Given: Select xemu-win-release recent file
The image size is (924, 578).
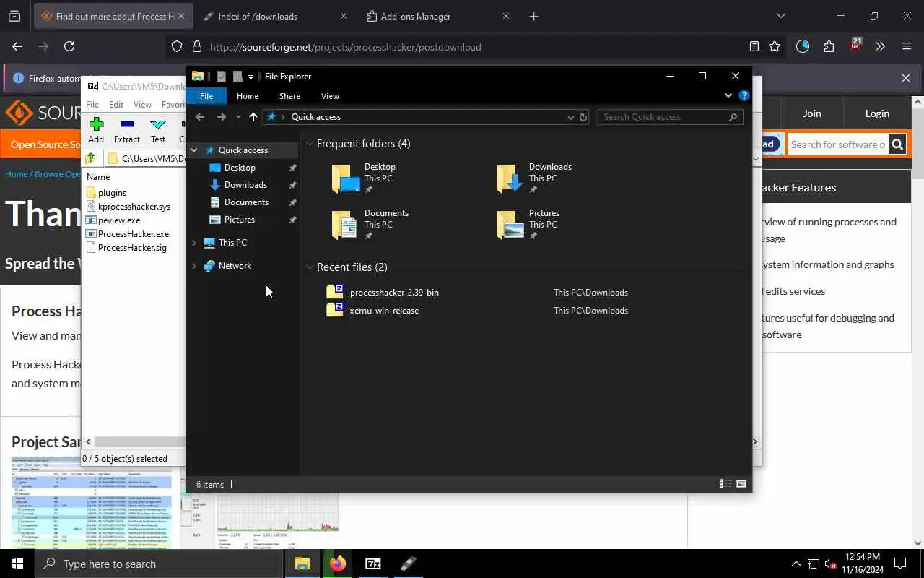Looking at the screenshot, I should tap(384, 311).
